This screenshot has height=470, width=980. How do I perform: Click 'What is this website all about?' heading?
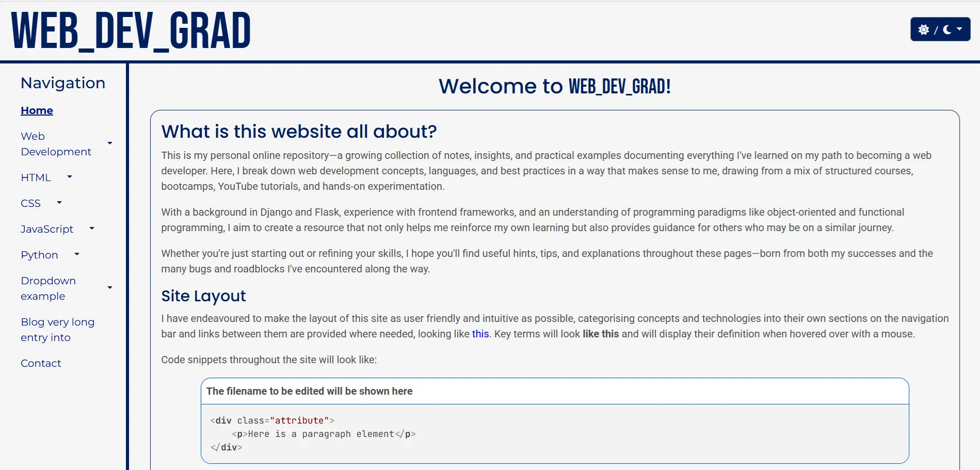[x=299, y=132]
